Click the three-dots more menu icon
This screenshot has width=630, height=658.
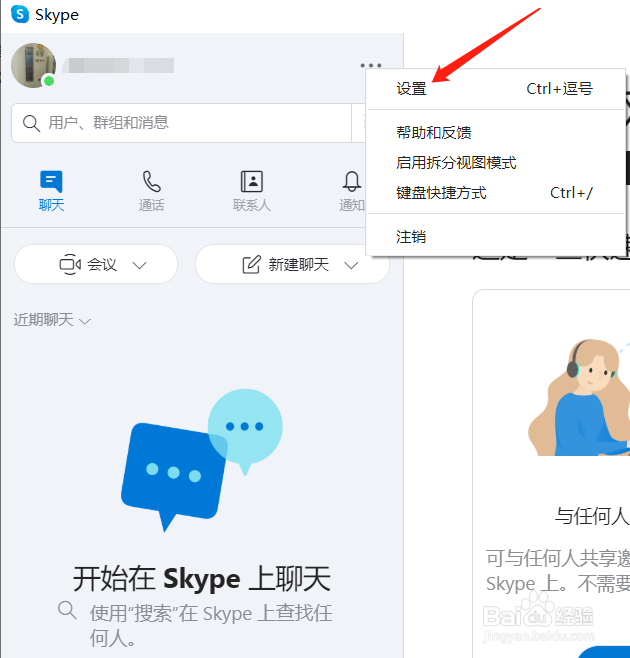tap(371, 65)
